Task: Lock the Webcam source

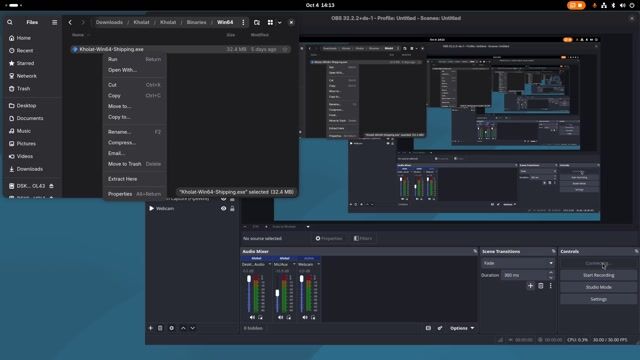Action: pyautogui.click(x=232, y=209)
